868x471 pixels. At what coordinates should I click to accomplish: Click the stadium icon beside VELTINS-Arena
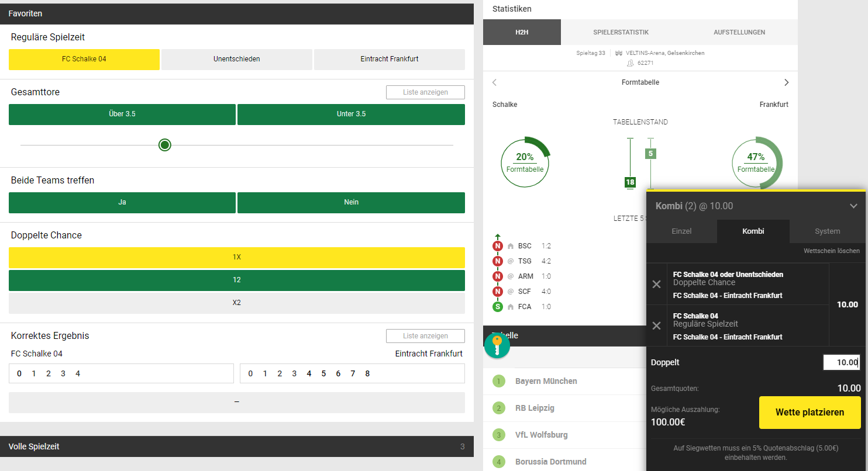pyautogui.click(x=618, y=53)
